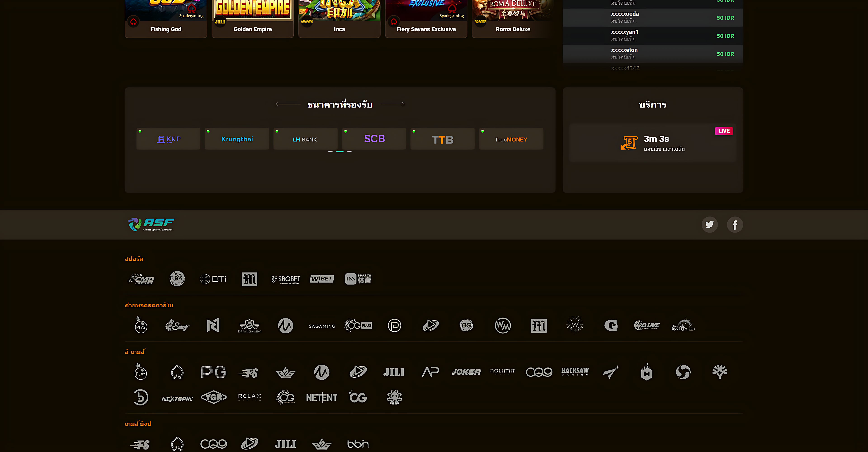Open the SBOBET sports provider

pos(286,279)
